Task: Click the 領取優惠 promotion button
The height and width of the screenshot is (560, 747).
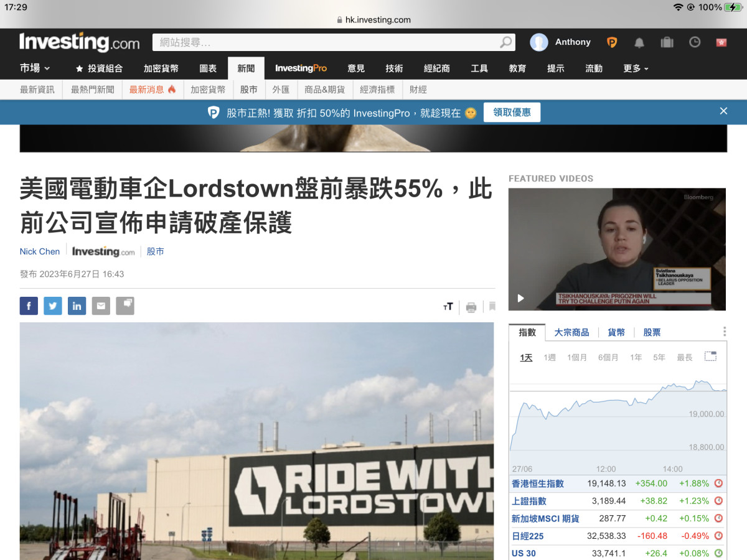Action: click(512, 113)
